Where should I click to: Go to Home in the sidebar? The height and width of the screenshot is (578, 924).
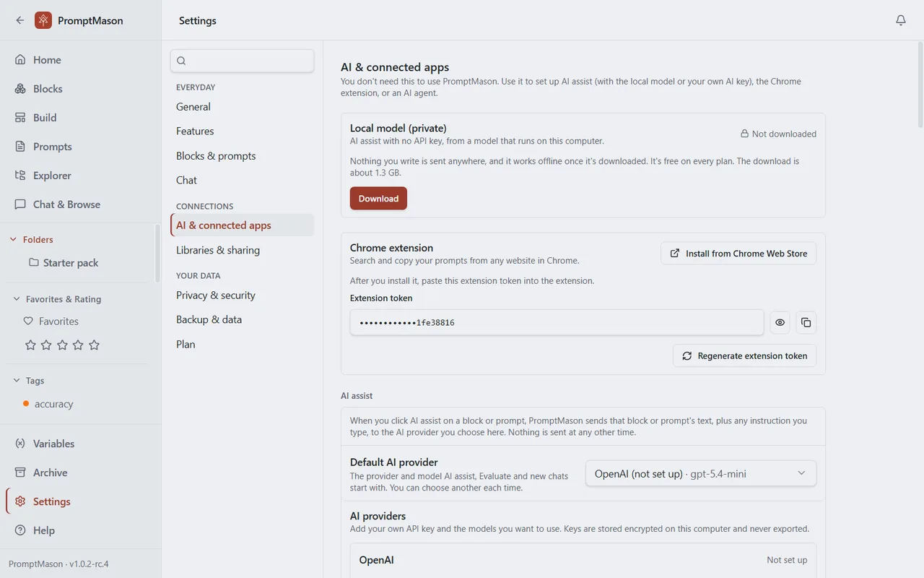80,60
